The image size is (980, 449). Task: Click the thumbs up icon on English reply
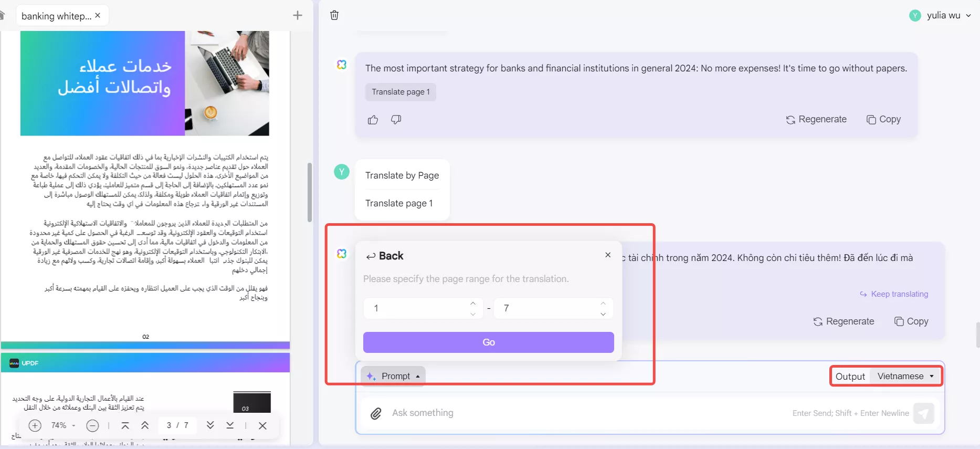pos(373,120)
